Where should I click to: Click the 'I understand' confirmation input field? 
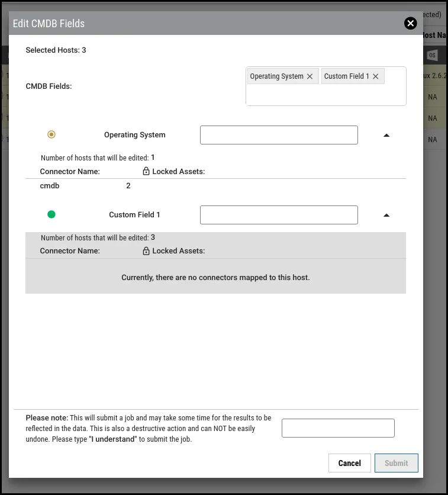pos(338,428)
